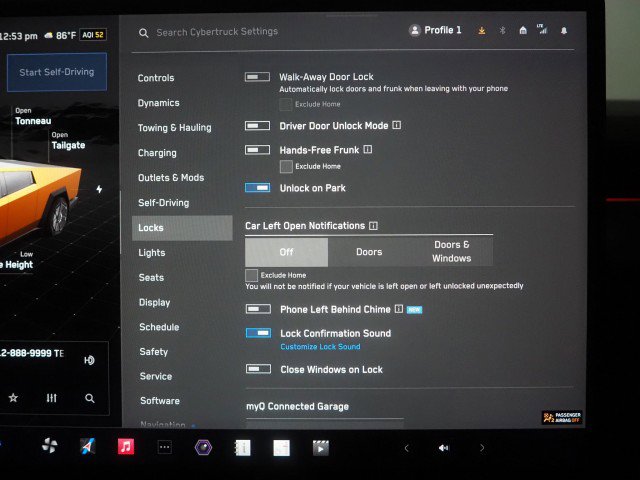Tap the garage HomeLink icon
This screenshot has width=640, height=480.
click(523, 30)
